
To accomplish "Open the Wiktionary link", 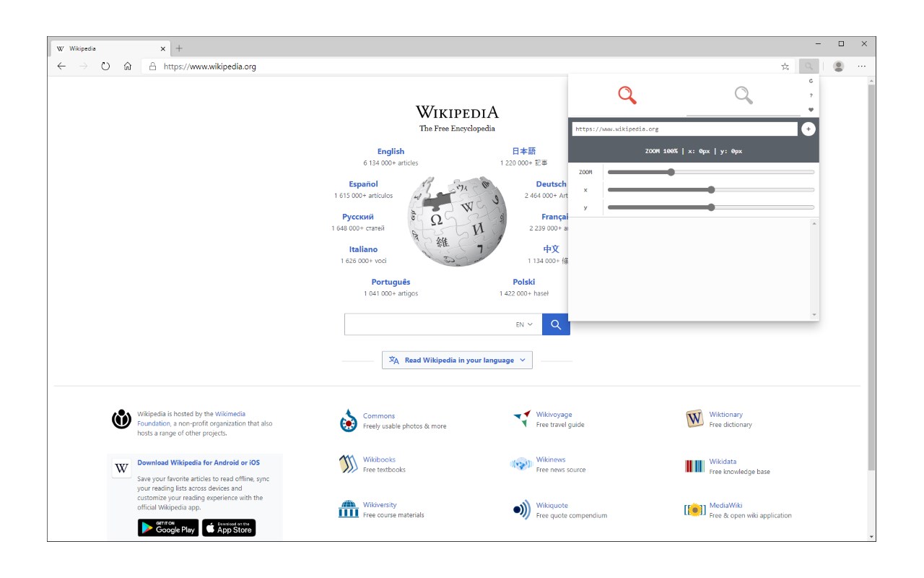I will pos(725,414).
